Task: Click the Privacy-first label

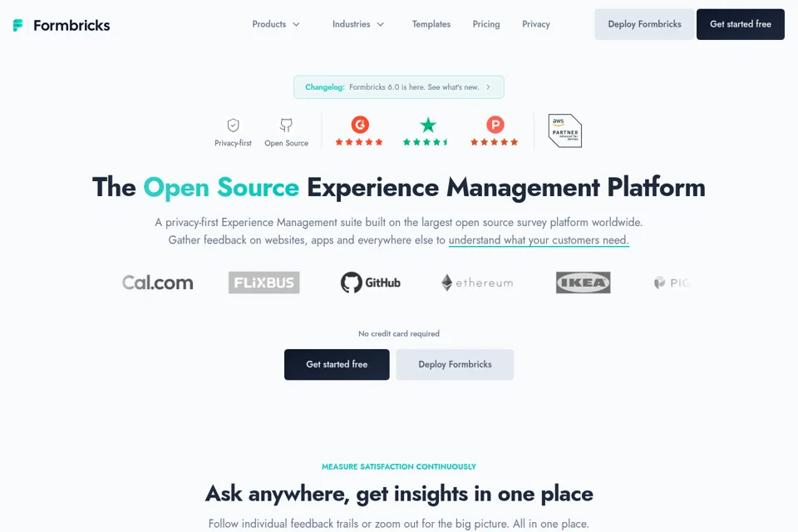Action: (233, 143)
